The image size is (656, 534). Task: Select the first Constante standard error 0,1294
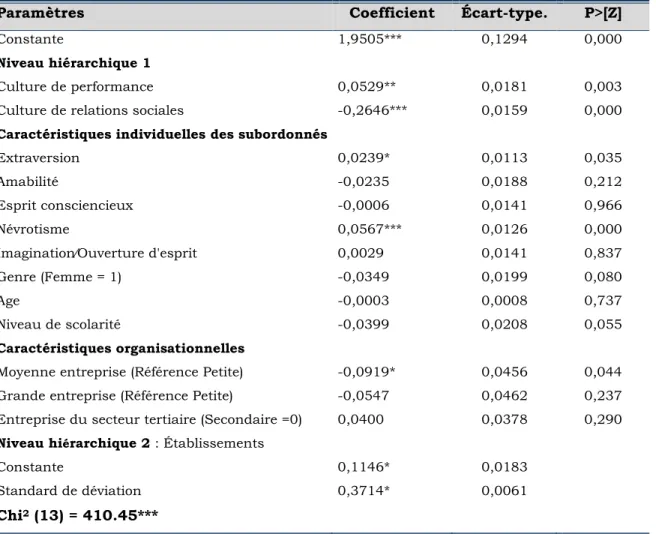[504, 39]
